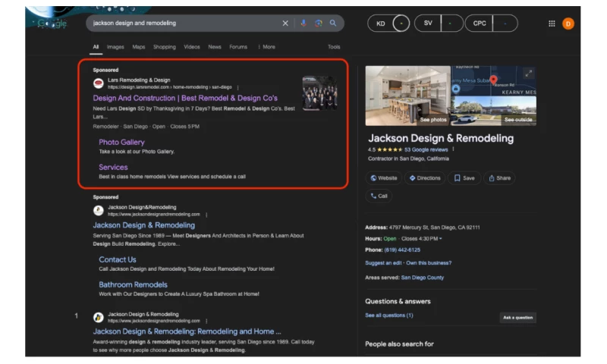Open the Contact Us sitelink
This screenshot has height=364, width=607.
[118, 259]
